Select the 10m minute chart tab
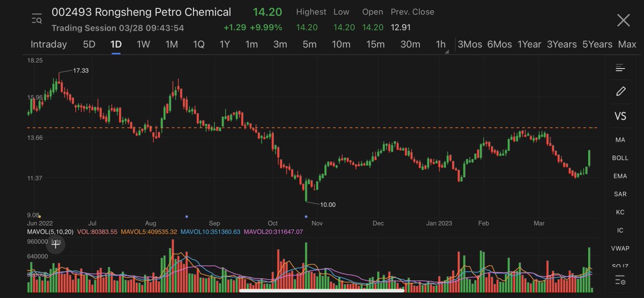The width and height of the screenshot is (644, 298). [x=341, y=44]
